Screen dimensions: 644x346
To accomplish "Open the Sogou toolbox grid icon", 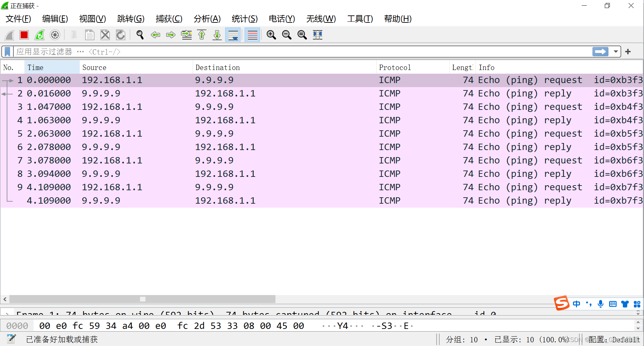I will point(637,304).
